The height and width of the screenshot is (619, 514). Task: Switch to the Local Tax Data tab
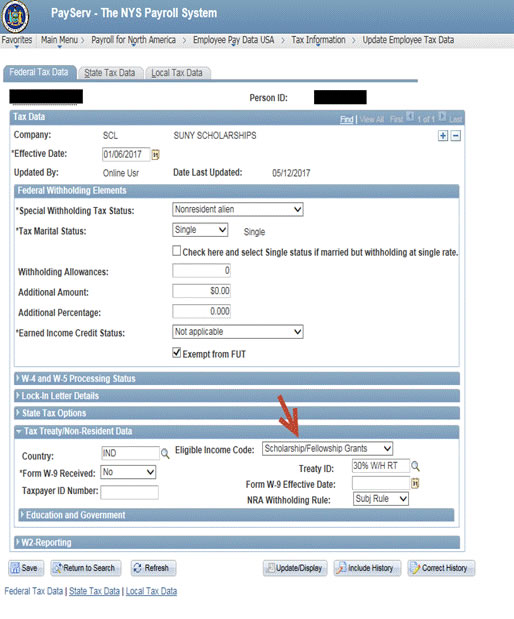(x=177, y=73)
